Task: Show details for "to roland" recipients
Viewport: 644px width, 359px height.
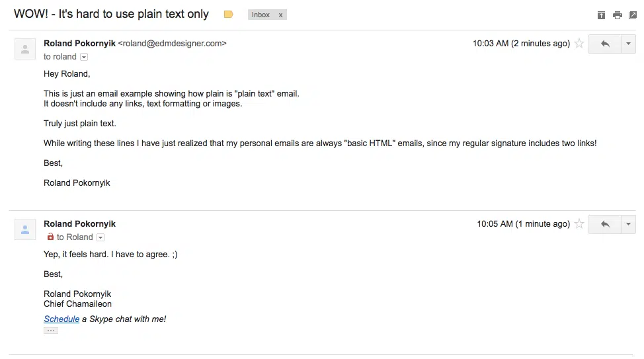Action: 84,57
